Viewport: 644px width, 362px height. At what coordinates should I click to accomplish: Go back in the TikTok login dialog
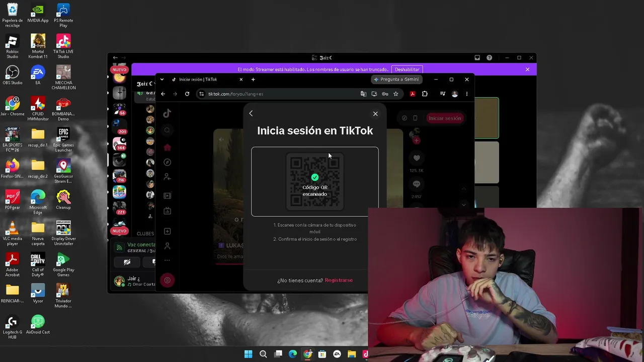tap(251, 114)
